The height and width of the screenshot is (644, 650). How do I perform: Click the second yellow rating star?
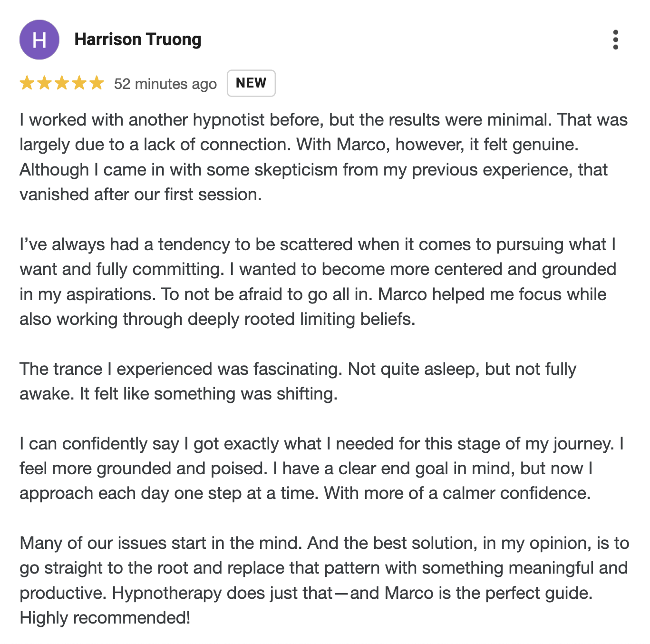[x=44, y=83]
